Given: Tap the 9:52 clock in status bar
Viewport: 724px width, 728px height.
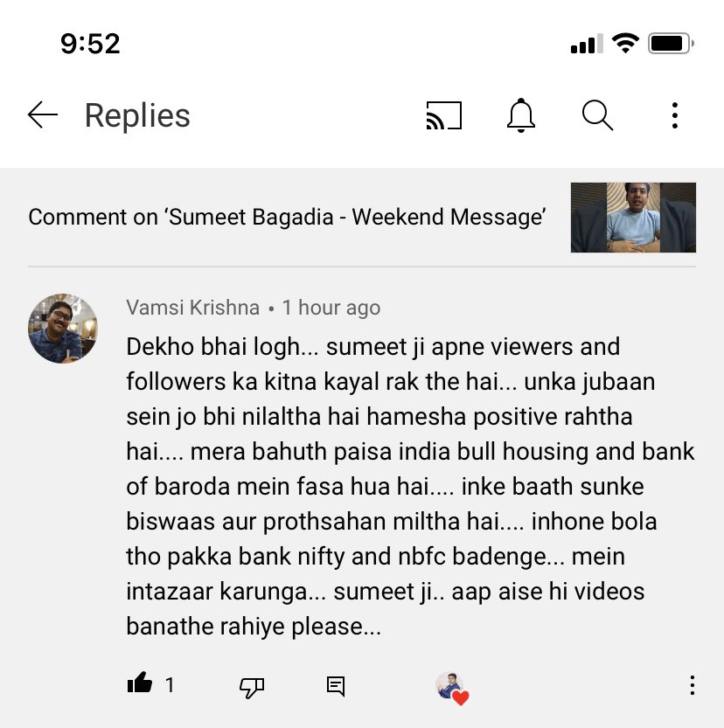Looking at the screenshot, I should click(91, 44).
